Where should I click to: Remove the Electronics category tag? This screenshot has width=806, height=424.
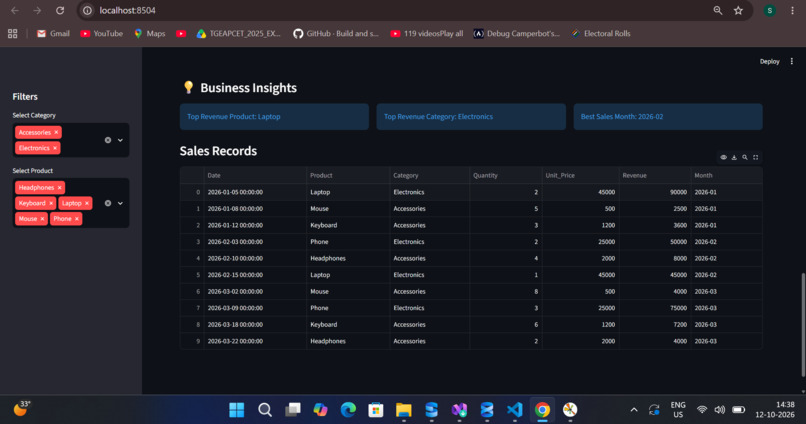coord(55,148)
